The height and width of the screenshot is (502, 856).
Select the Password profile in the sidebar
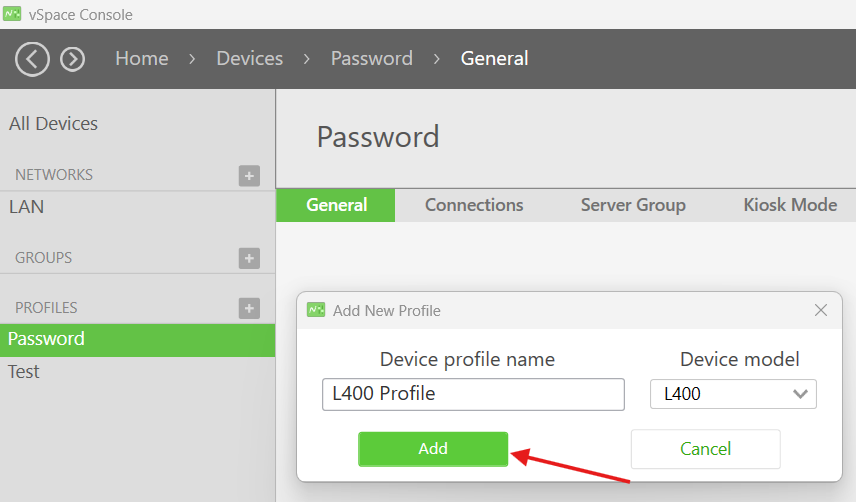coord(138,340)
